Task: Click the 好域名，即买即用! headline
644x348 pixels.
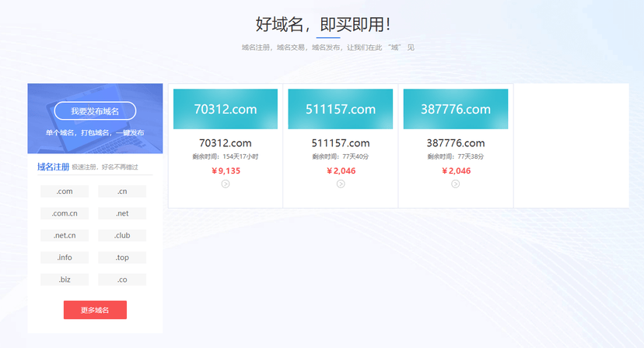Action: (323, 24)
